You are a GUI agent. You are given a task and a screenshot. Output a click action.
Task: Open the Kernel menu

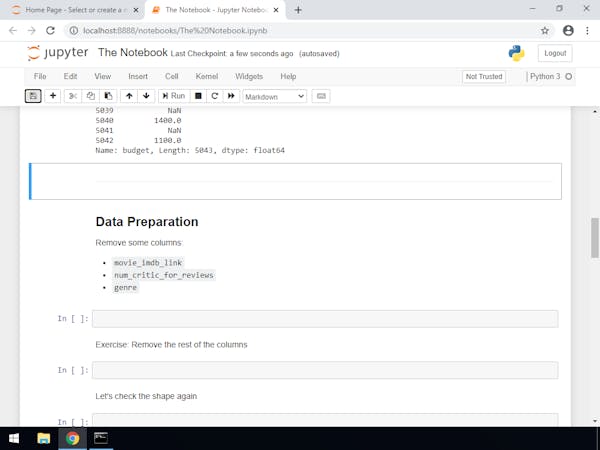pyautogui.click(x=207, y=77)
